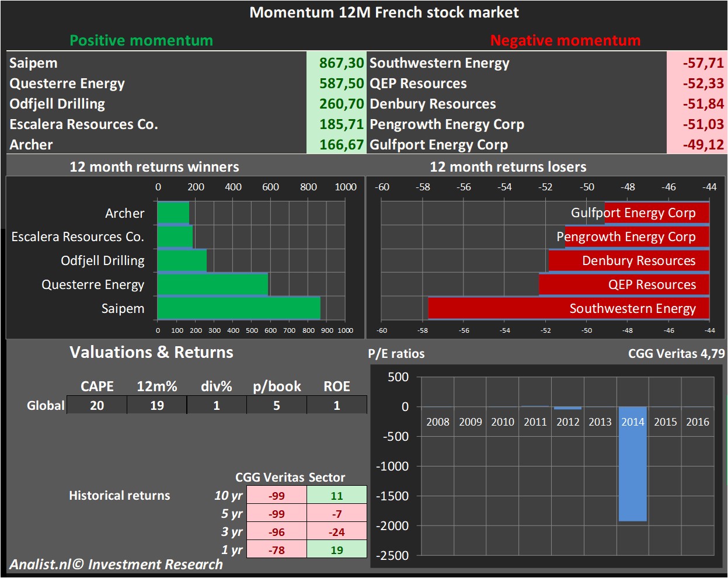Select the div% column header
Image resolution: width=728 pixels, height=578 pixels.
point(217,387)
